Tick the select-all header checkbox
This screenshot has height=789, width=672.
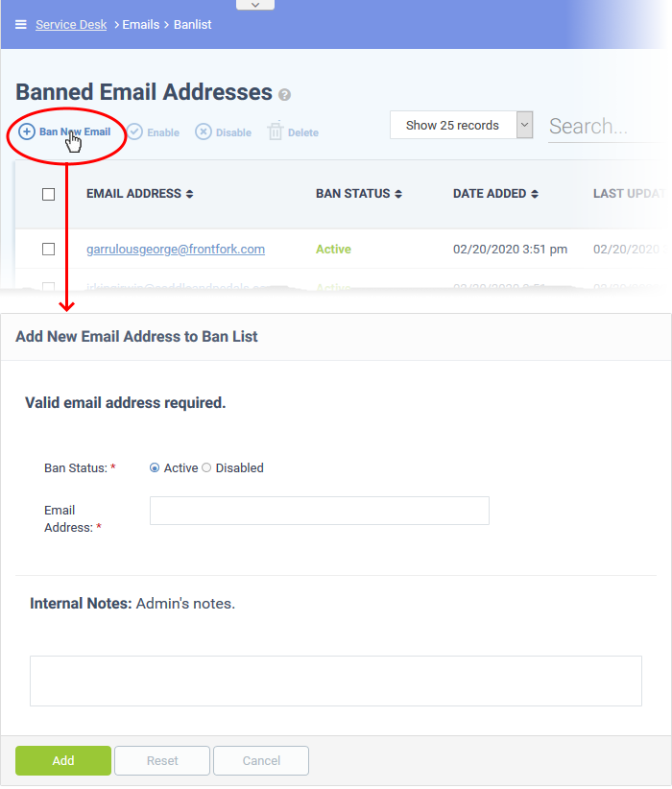(x=48, y=194)
